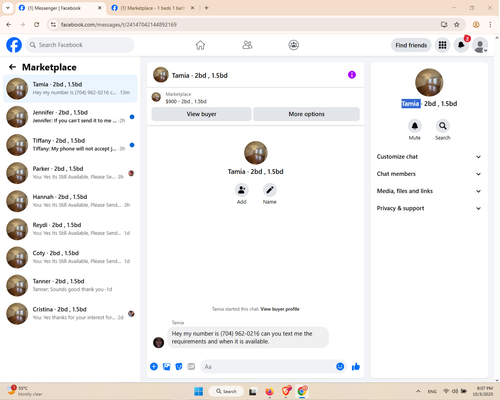500x400 pixels.
Task: Open the Coty conversation
Action: coord(70,257)
